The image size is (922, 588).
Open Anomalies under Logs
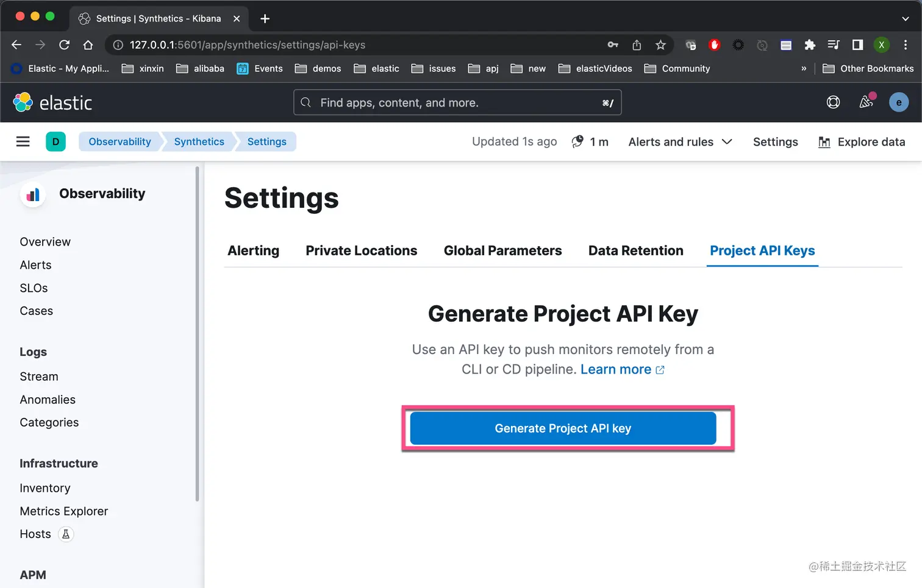click(48, 400)
